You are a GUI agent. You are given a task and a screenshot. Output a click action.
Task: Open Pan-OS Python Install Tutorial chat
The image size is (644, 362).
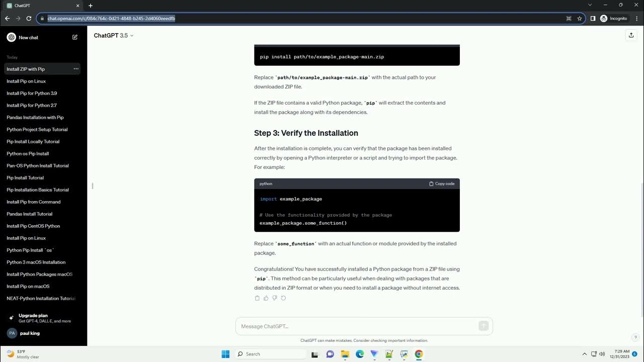42,165
